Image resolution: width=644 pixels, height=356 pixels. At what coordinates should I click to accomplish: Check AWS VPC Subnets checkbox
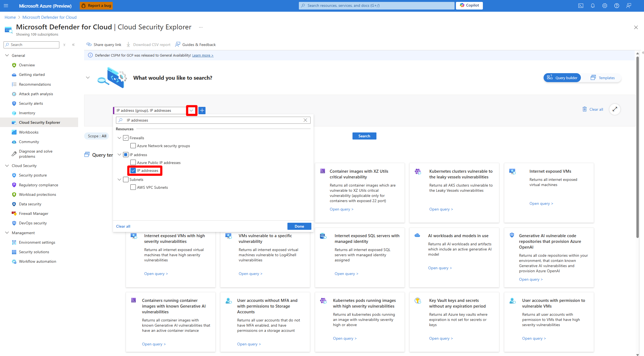coord(133,187)
